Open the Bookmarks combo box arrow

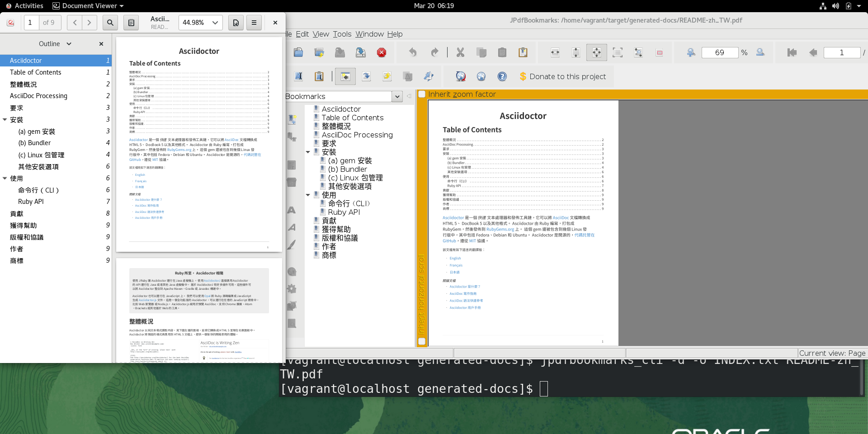pyautogui.click(x=397, y=96)
